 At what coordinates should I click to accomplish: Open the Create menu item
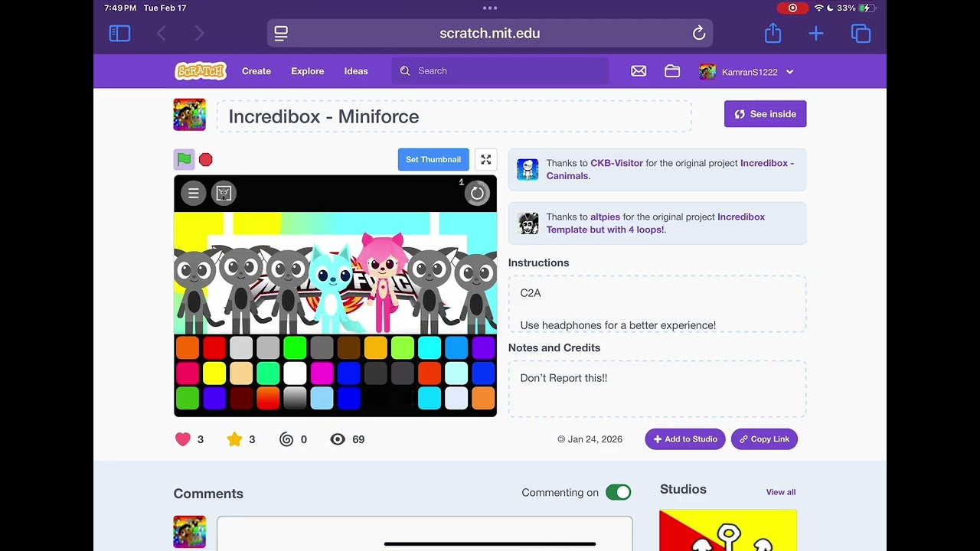coord(256,71)
